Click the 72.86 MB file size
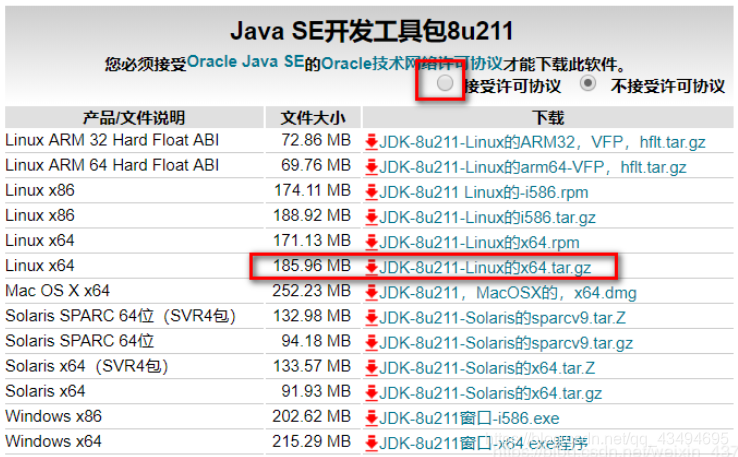Screen dimensions: 738x457 point(316,140)
